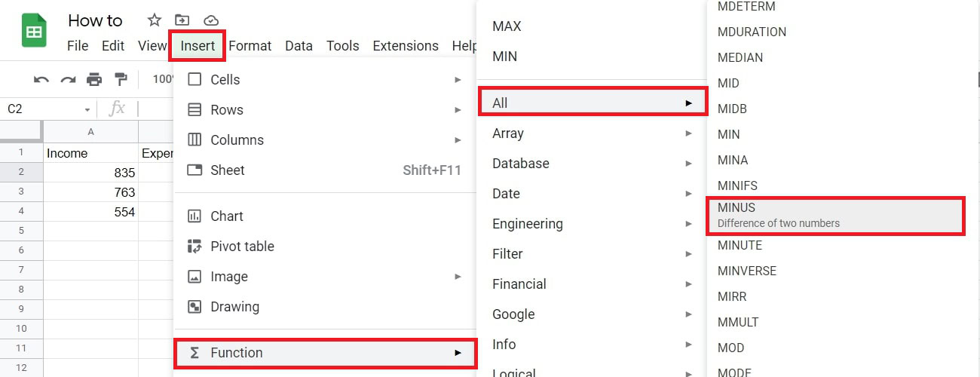The image size is (980, 377).
Task: Click the 'How to' document title
Action: pos(95,20)
